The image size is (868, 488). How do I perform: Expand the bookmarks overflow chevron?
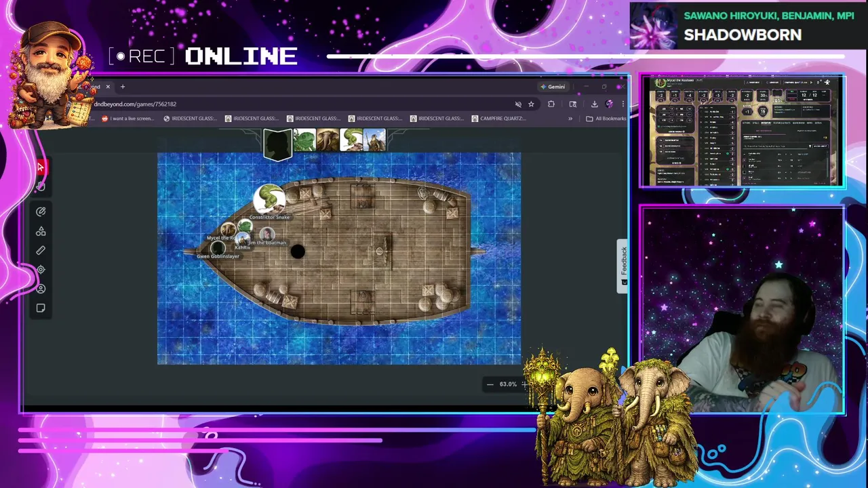coord(570,119)
